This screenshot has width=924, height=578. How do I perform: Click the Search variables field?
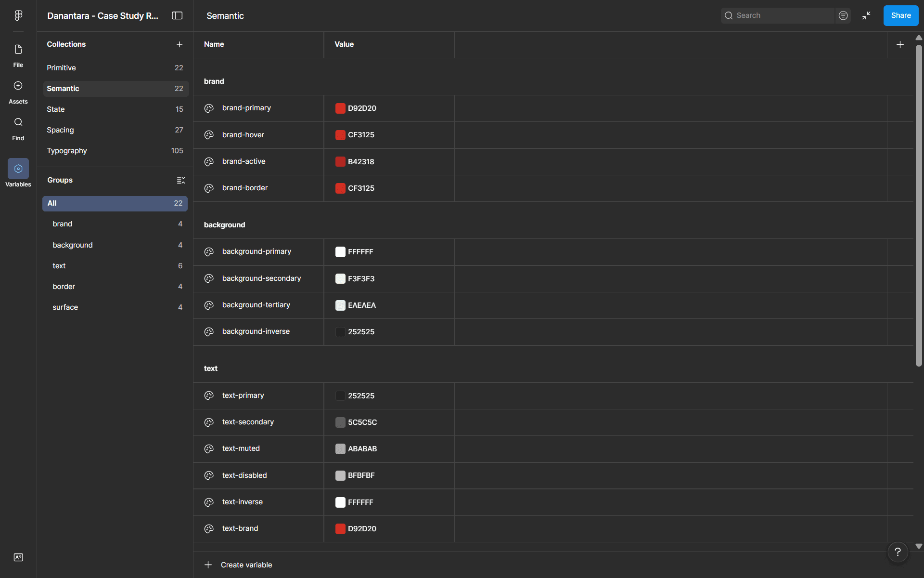click(778, 15)
